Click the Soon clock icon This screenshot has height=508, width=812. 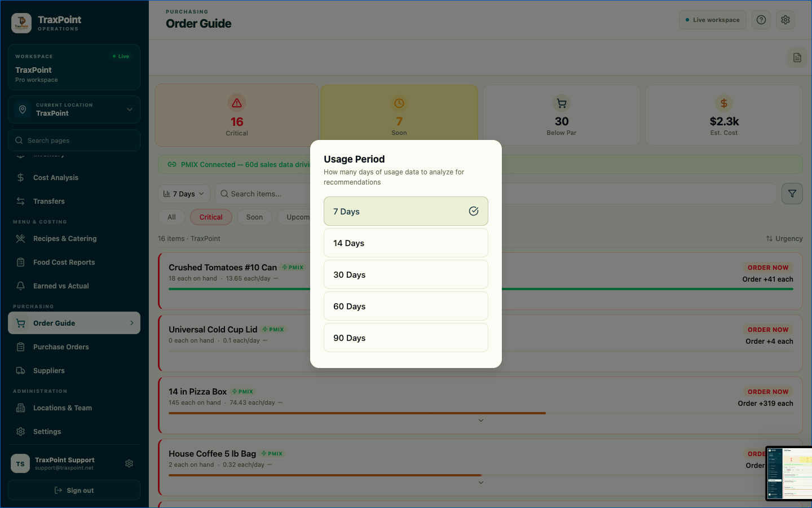[399, 103]
